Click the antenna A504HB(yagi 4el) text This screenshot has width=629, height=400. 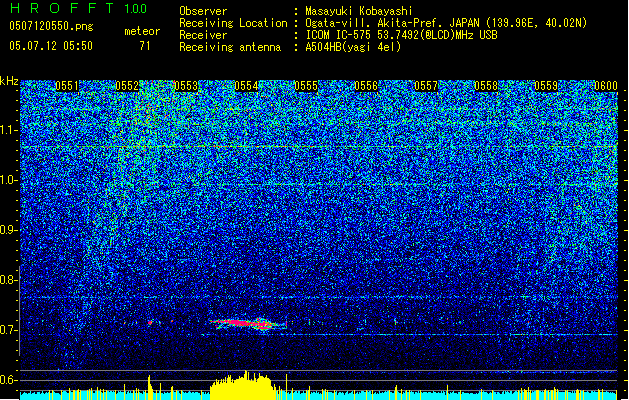pos(353,47)
